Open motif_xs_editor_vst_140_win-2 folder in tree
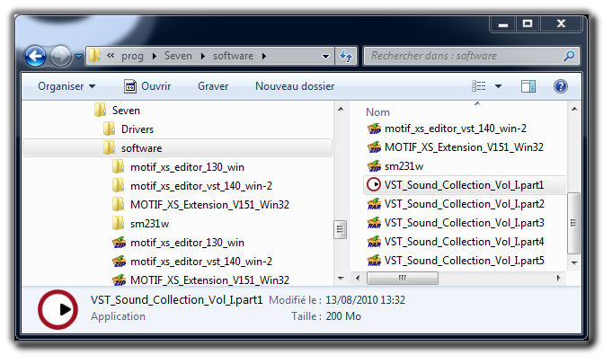Image resolution: width=612 pixels, height=364 pixels. pyautogui.click(x=201, y=186)
